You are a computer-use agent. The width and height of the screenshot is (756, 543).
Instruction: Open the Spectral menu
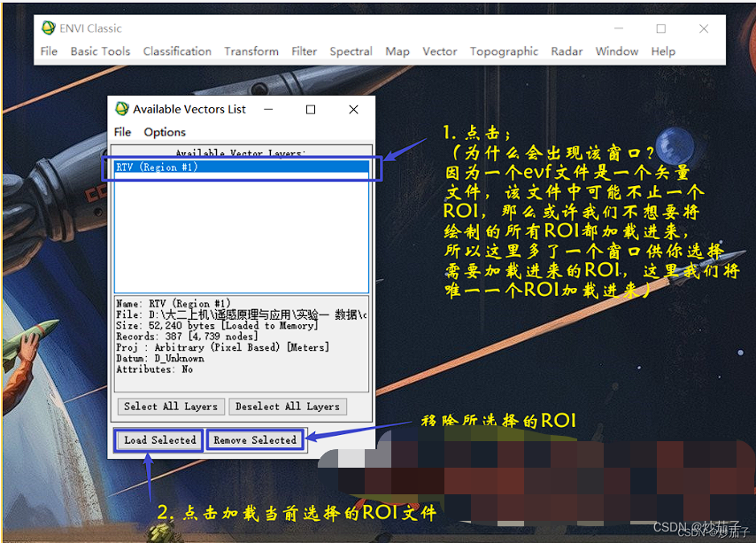pyautogui.click(x=351, y=51)
